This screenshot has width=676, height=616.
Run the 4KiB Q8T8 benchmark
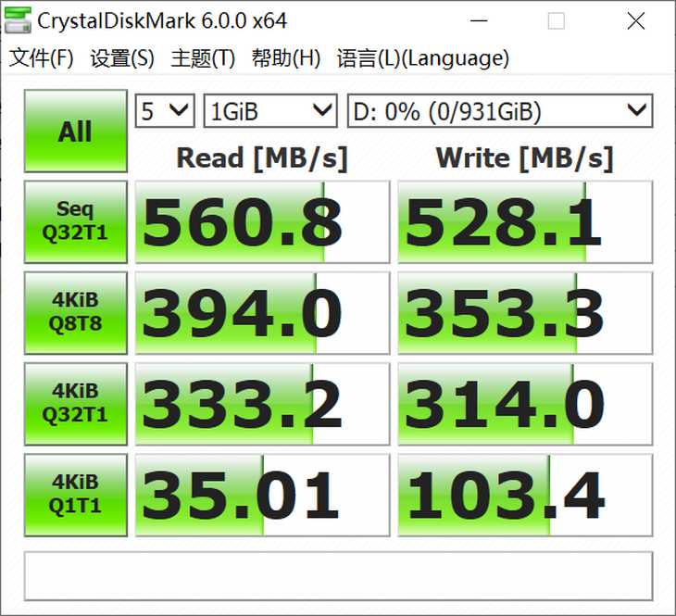[x=75, y=313]
